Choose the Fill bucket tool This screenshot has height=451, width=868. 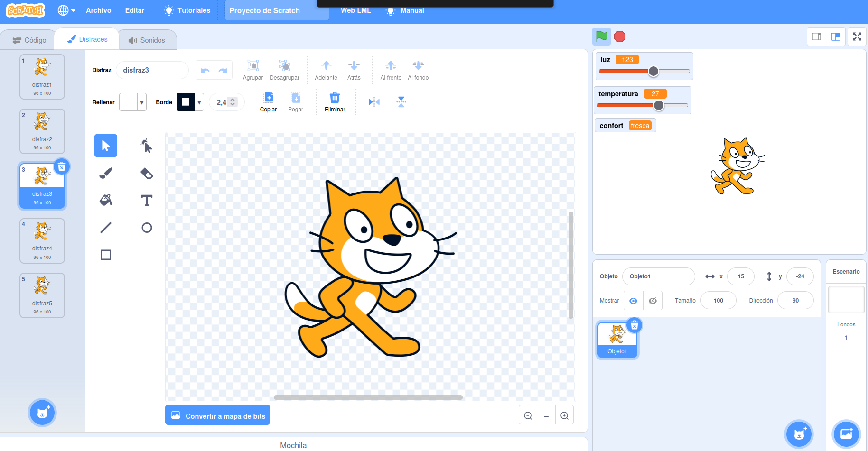[x=106, y=200]
